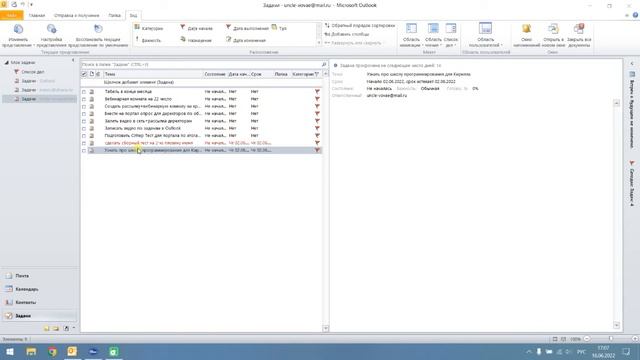Viewport: 640px width, 360px height.
Task: Collapse the Мои задачи group
Action: click(x=6, y=62)
